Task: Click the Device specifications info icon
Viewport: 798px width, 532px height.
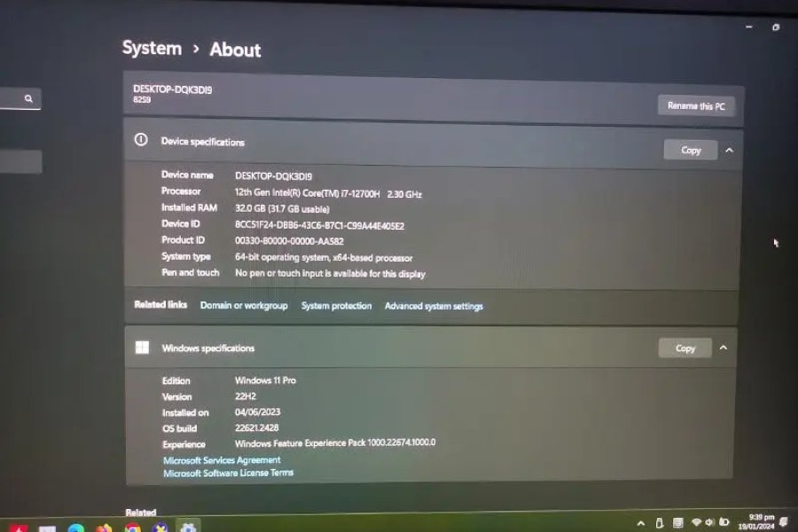Action: [x=141, y=139]
